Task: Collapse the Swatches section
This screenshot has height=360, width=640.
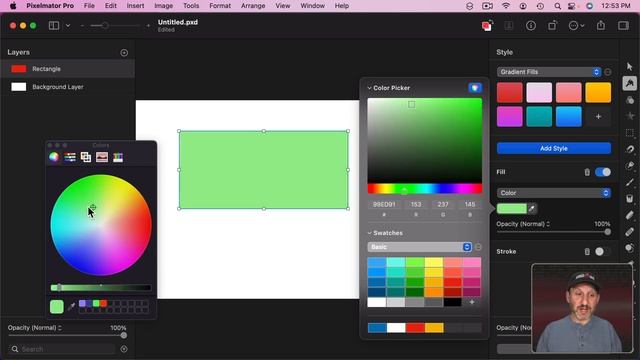Action: click(x=369, y=233)
